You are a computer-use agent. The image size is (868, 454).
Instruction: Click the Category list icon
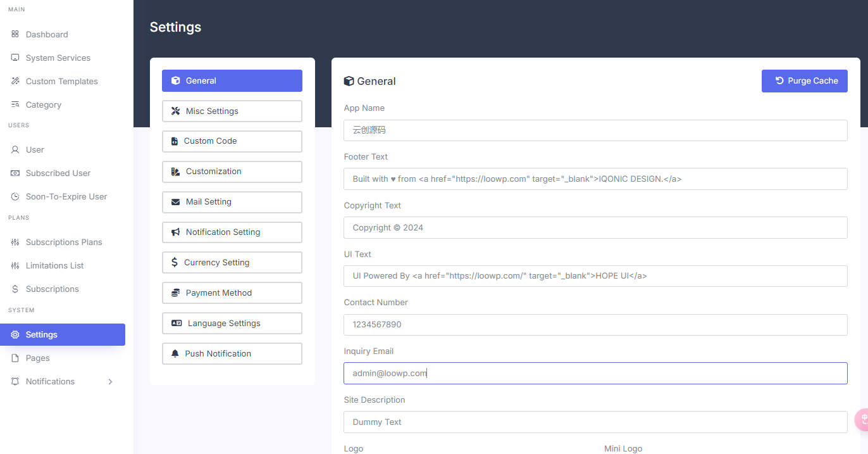pyautogui.click(x=15, y=104)
